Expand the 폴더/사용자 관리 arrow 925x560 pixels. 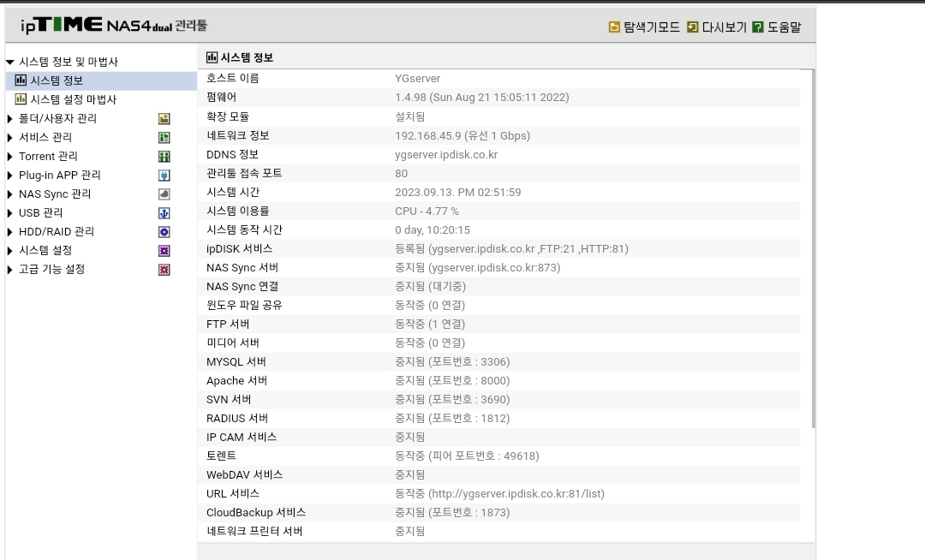pyautogui.click(x=9, y=118)
